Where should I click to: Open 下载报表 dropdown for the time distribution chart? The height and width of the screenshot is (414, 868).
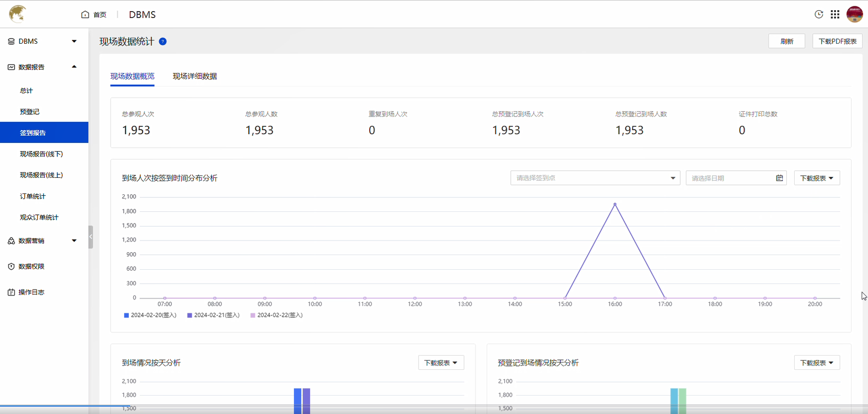pos(817,178)
